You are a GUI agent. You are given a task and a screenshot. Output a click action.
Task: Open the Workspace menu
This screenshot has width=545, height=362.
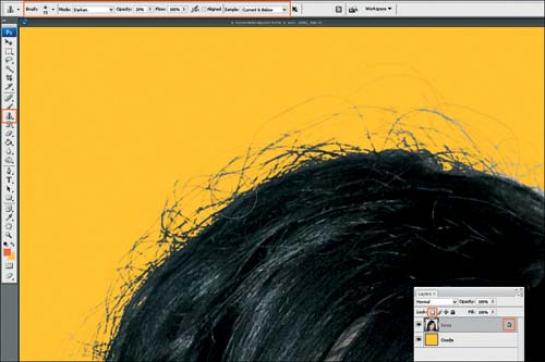tap(379, 8)
